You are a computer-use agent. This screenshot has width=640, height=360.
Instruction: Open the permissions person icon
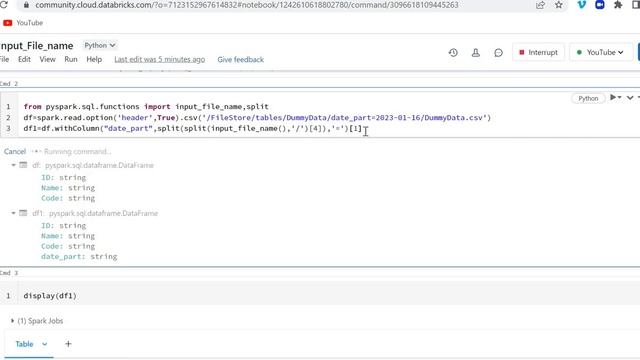click(x=476, y=53)
